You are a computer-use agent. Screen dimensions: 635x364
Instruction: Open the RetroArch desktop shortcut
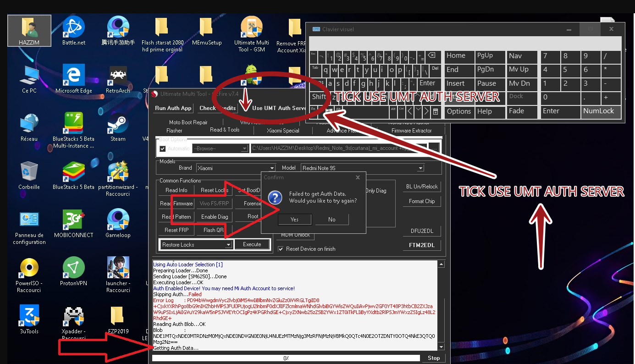(x=118, y=79)
